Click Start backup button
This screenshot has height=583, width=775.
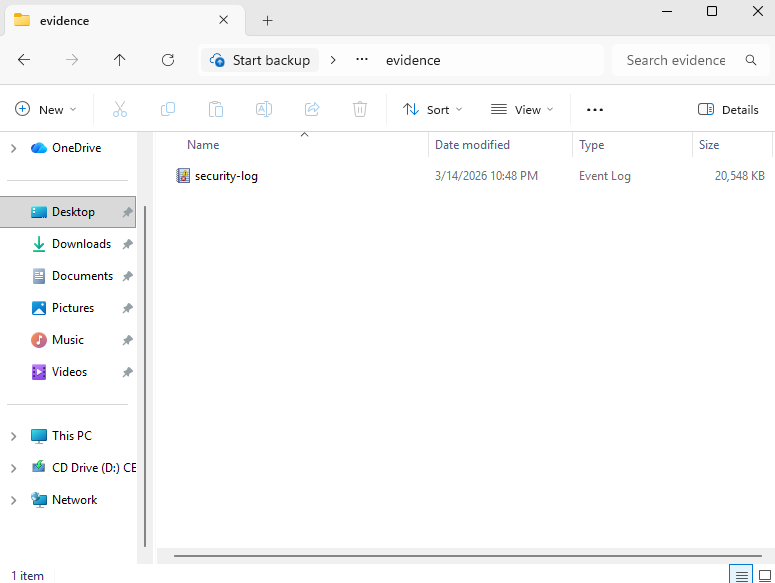(260, 60)
